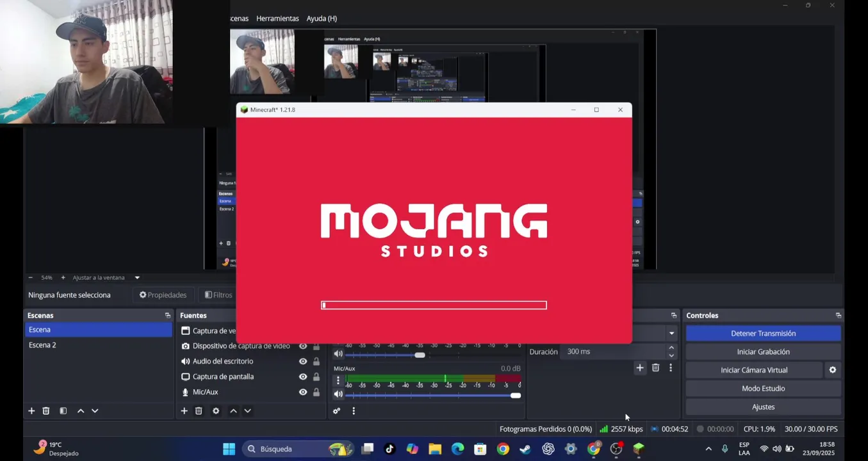Open advanced audio properties gears icon
Image resolution: width=868 pixels, height=461 pixels.
click(336, 411)
